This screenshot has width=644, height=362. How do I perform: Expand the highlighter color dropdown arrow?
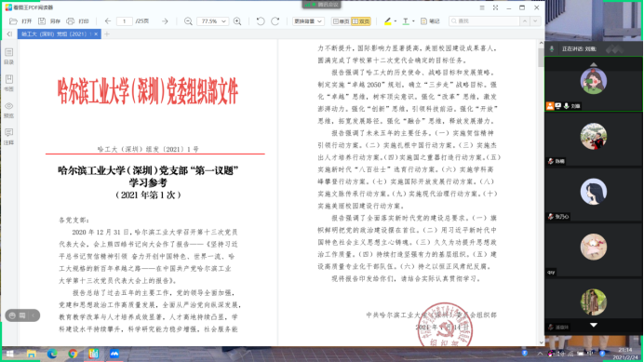coord(396,21)
